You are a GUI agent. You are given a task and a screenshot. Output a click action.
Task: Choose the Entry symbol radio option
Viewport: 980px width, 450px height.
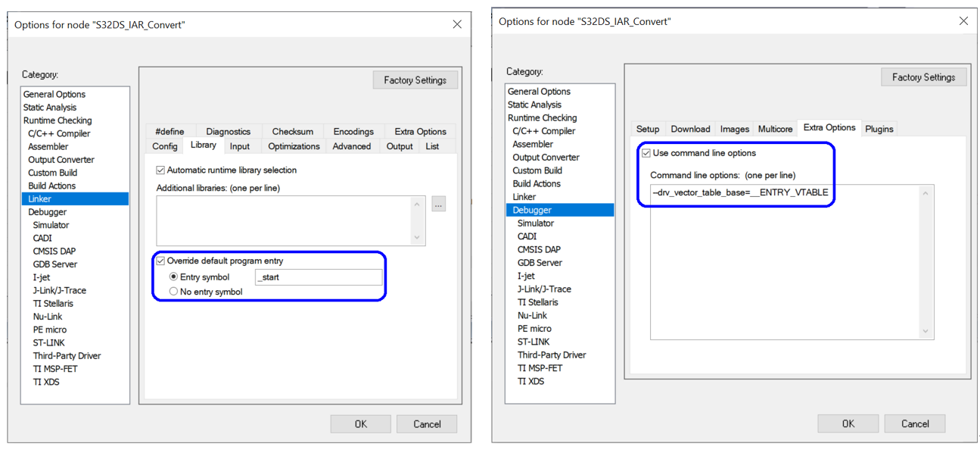(x=173, y=277)
